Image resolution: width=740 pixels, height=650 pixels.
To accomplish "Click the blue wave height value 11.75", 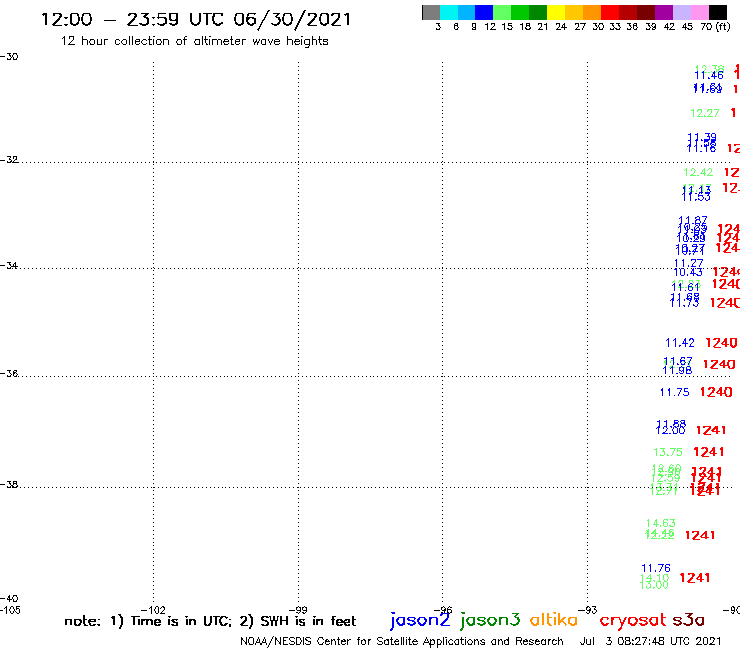I will point(674,392).
